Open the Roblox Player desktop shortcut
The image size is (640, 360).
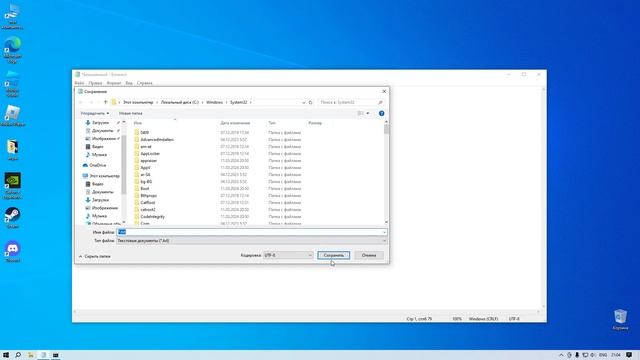(13, 116)
